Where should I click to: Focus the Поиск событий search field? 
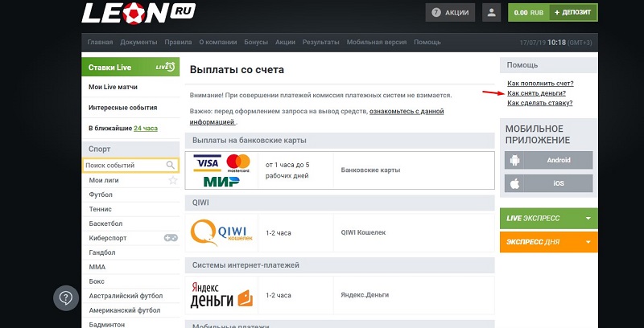coord(123,166)
